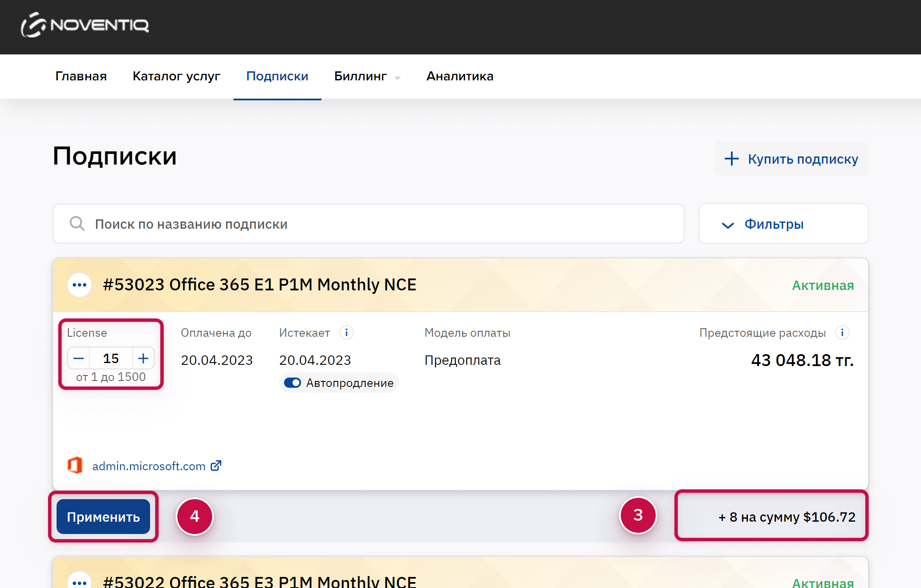Click the Применить button
This screenshot has width=921, height=588.
103,517
